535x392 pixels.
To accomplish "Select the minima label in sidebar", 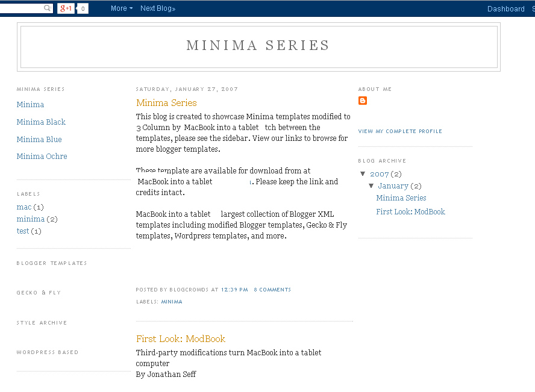I will (31, 219).
